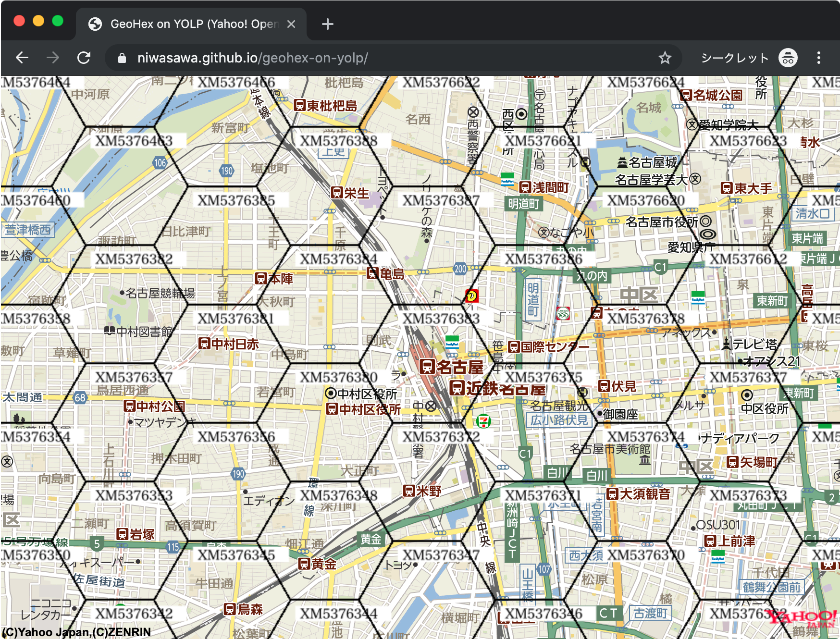
Task: Click the 名古屋 station icon
Action: tap(427, 367)
